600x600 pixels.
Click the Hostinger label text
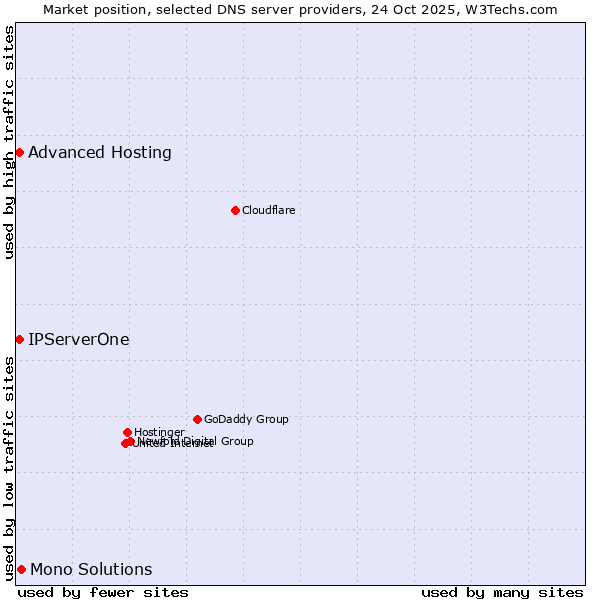click(x=159, y=432)
